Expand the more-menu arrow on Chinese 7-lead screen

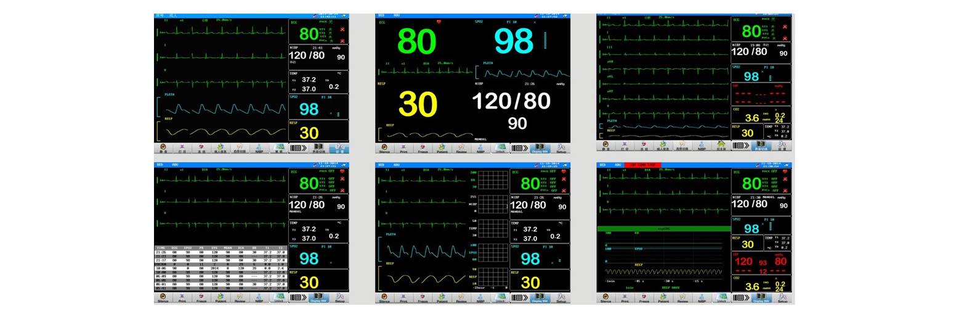741,146
